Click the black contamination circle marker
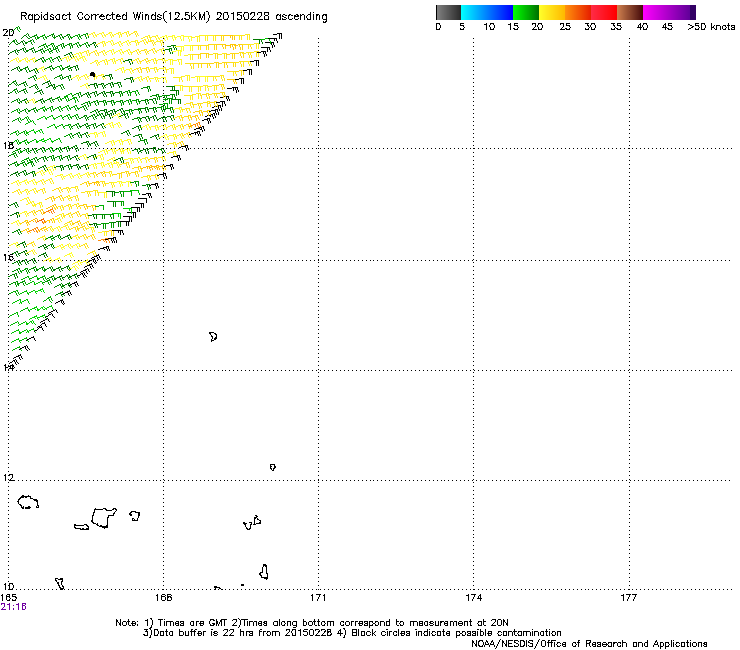 [92, 75]
